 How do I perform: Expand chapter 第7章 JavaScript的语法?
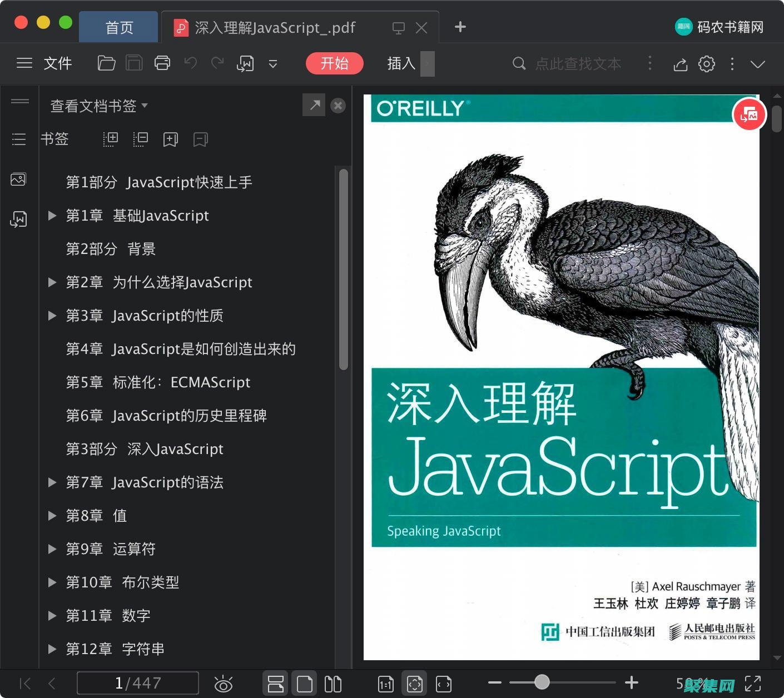(52, 482)
